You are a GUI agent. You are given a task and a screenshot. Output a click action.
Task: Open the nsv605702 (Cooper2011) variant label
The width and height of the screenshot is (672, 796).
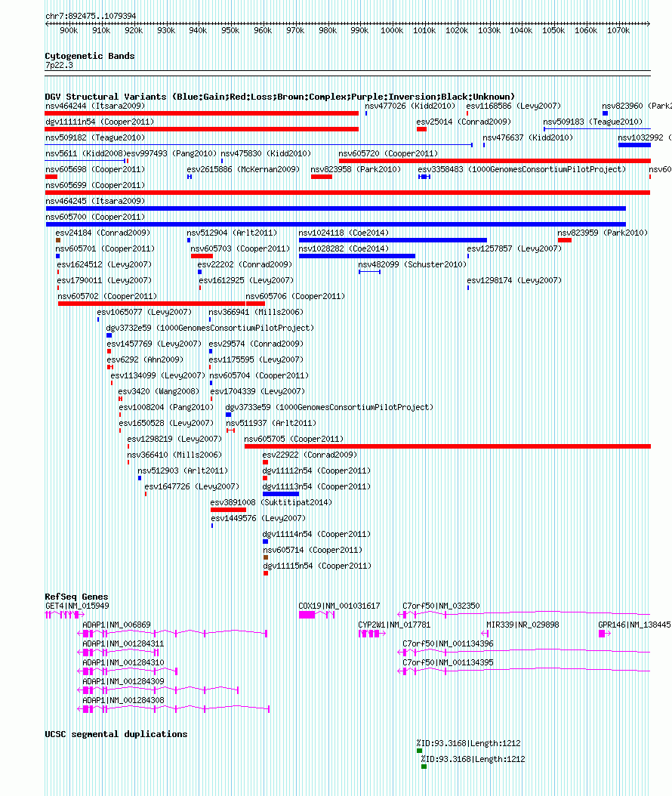(107, 297)
